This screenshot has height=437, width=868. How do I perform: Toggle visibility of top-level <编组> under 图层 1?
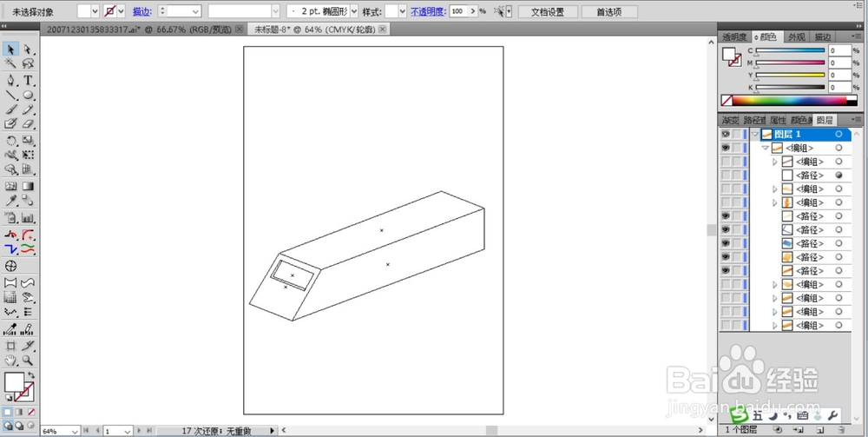[x=726, y=148]
